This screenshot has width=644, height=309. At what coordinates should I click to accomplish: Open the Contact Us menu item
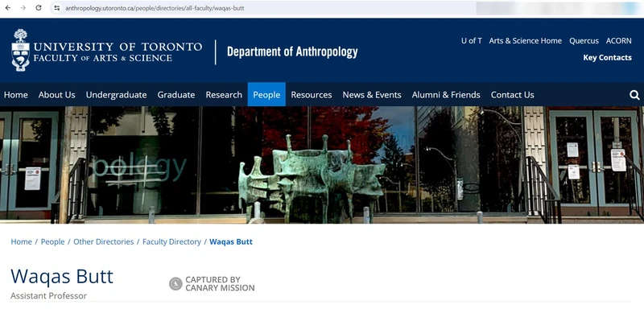pyautogui.click(x=512, y=95)
